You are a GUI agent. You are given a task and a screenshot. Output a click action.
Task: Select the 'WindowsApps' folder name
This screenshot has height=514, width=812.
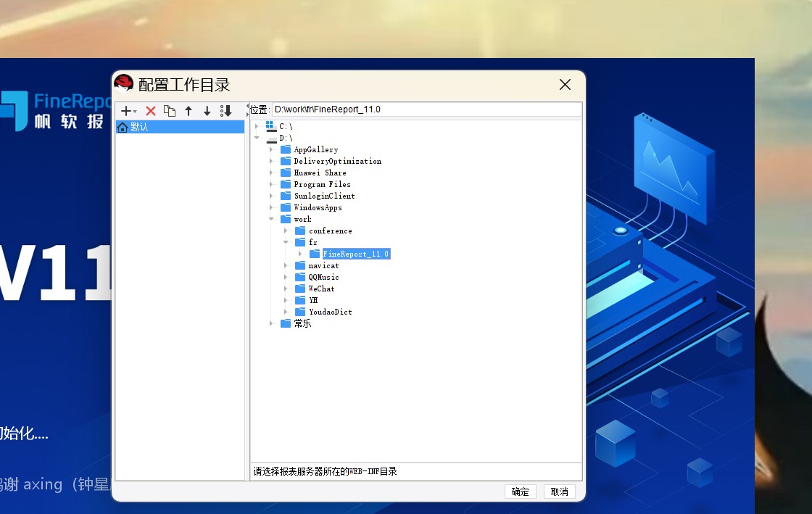pos(318,207)
